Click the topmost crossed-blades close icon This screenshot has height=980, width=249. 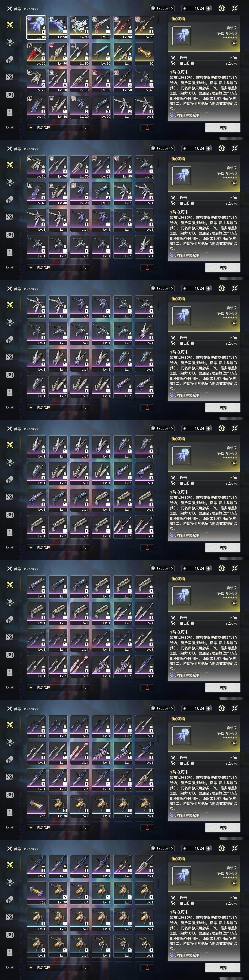tap(235, 8)
